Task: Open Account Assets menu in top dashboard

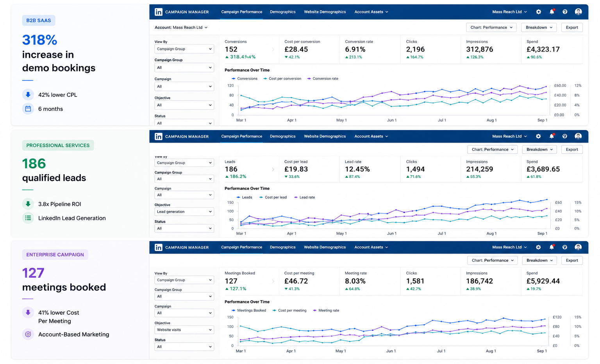Action: [x=371, y=12]
